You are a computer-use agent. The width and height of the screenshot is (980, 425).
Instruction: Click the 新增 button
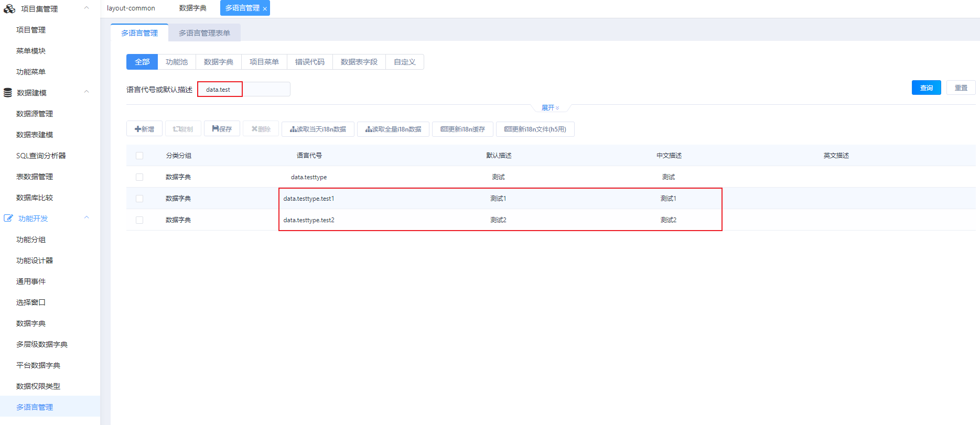(144, 129)
